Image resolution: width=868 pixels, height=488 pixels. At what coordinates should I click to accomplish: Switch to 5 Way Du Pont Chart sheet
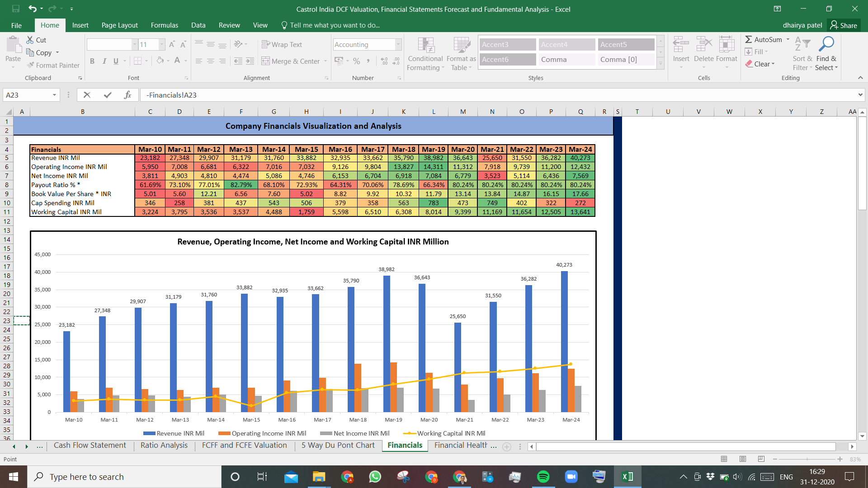338,446
